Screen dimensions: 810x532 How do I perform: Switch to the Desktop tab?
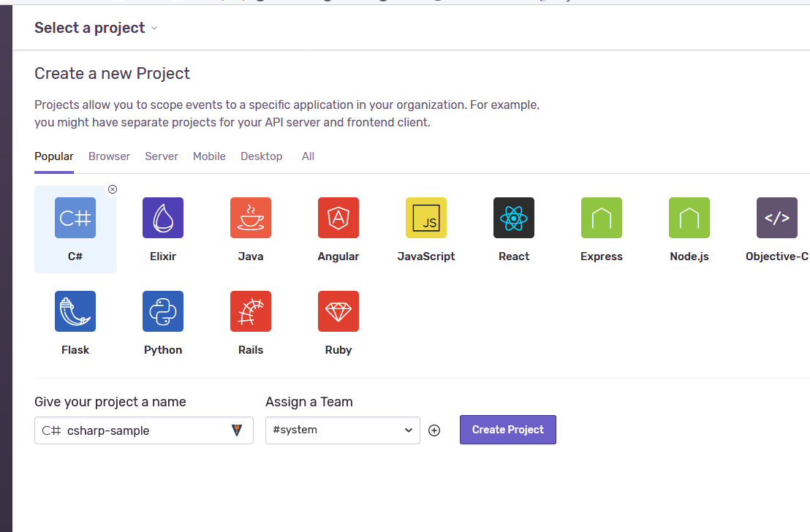[x=262, y=156]
